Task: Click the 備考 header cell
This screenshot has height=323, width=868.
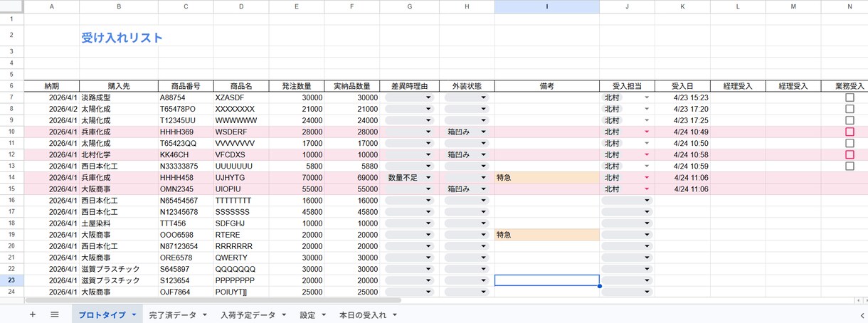Action: click(546, 86)
